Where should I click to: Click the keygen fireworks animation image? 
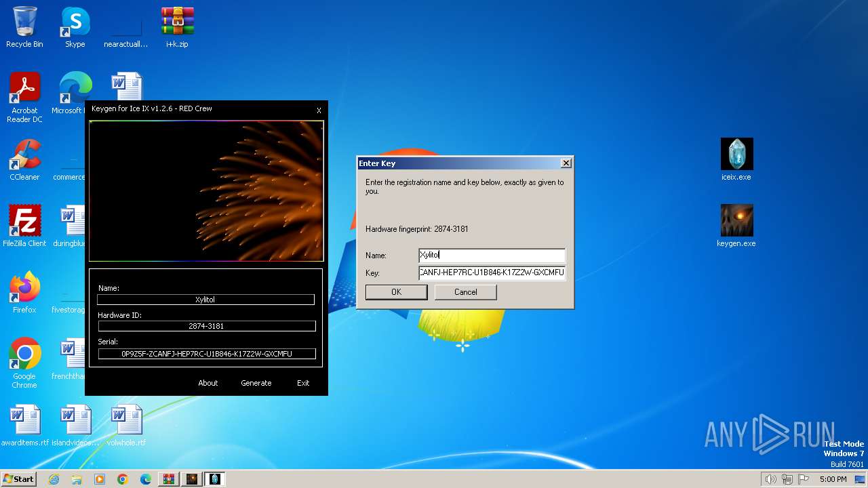coord(206,191)
